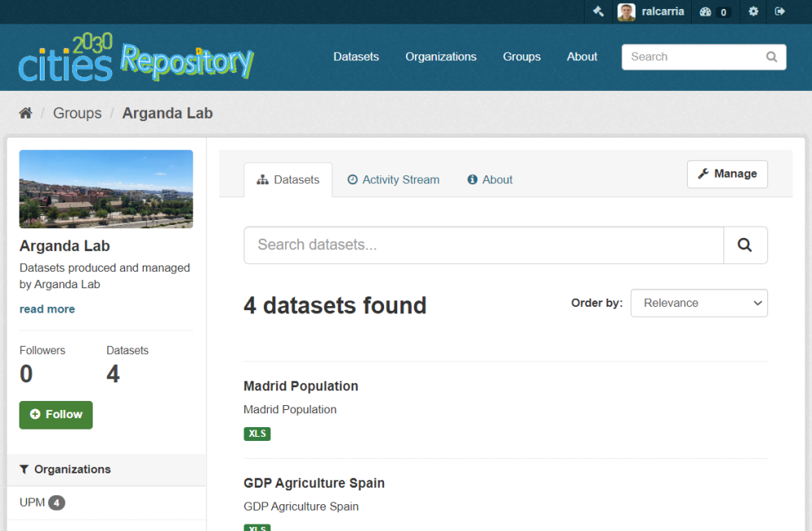
Task: Expand the read more description link
Action: [x=47, y=309]
